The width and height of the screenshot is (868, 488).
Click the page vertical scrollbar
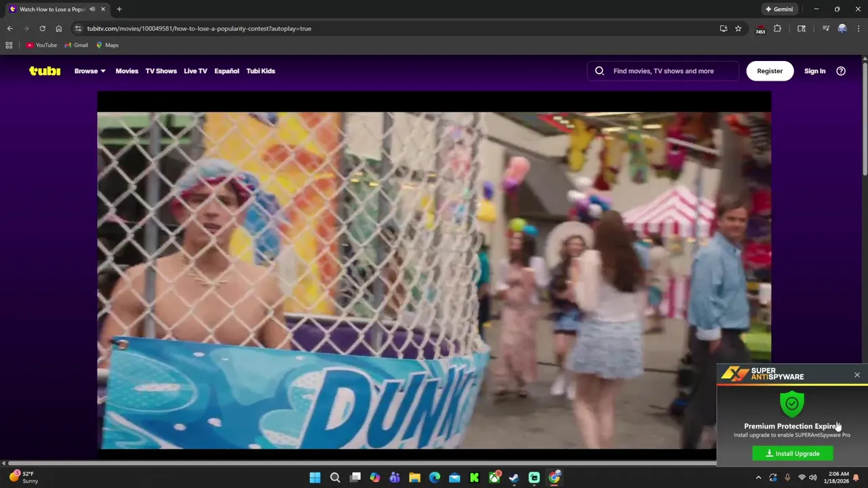(865, 119)
